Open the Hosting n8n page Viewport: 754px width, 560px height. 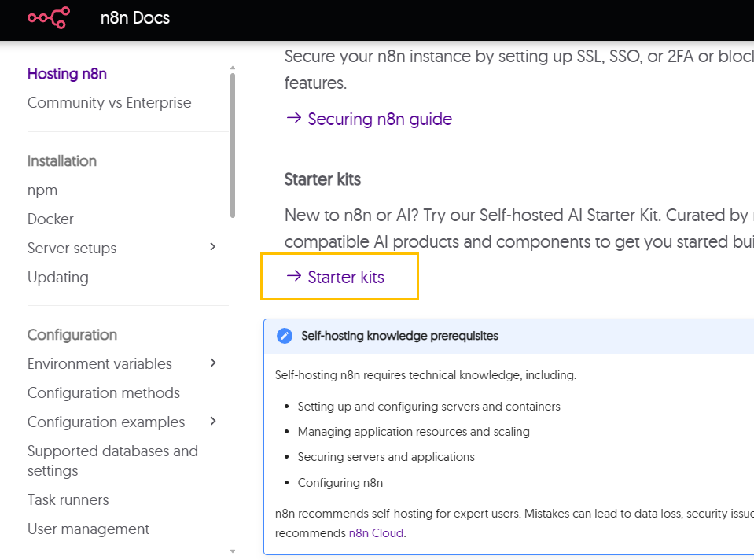pyautogui.click(x=67, y=74)
